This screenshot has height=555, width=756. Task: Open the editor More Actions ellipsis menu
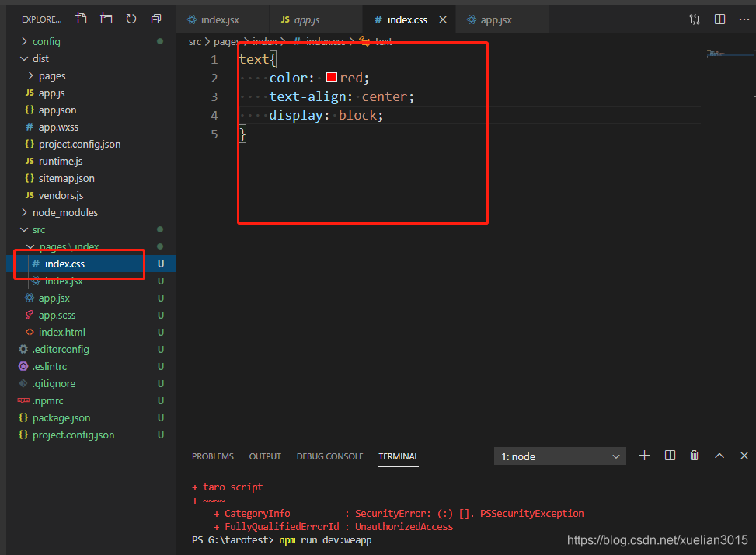pyautogui.click(x=744, y=19)
